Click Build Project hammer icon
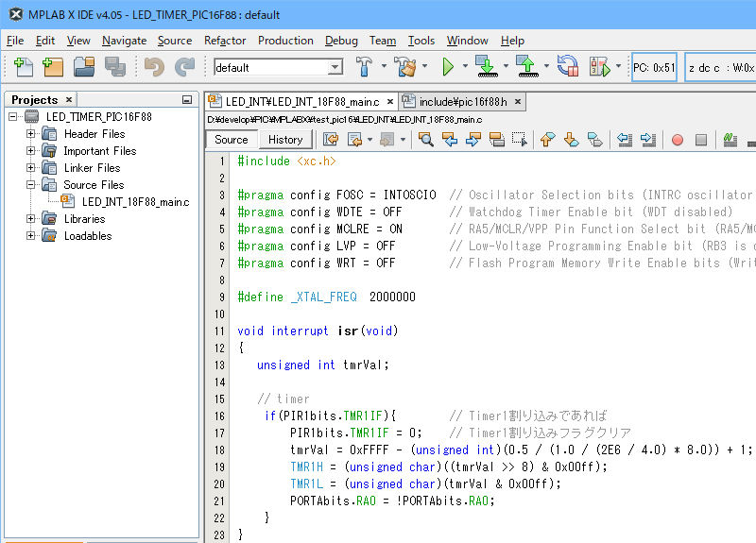756x543 pixels. [x=364, y=67]
